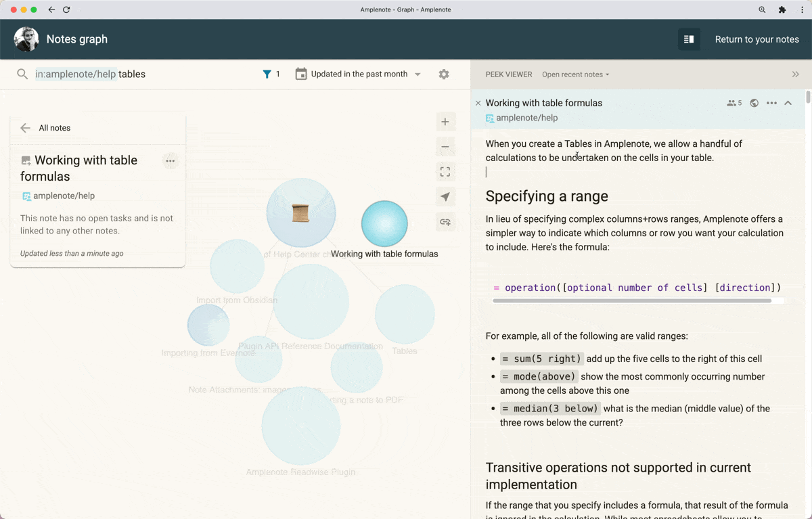Click the operation formula code block

637,288
